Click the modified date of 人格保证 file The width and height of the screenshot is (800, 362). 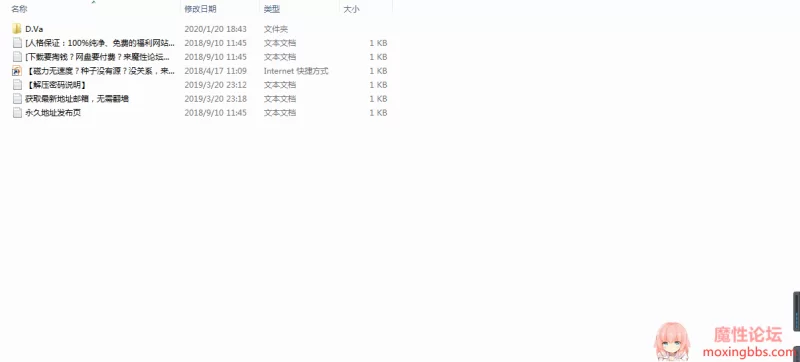(x=215, y=43)
